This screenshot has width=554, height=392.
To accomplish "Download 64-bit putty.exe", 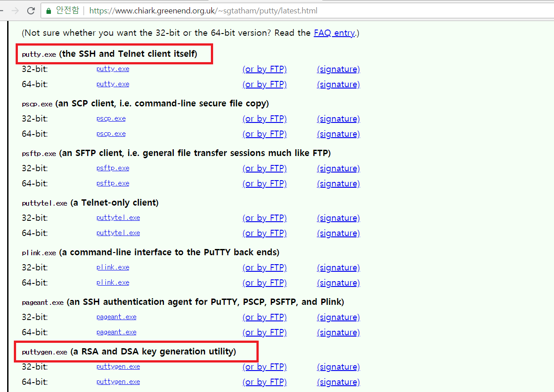I will (x=113, y=84).
